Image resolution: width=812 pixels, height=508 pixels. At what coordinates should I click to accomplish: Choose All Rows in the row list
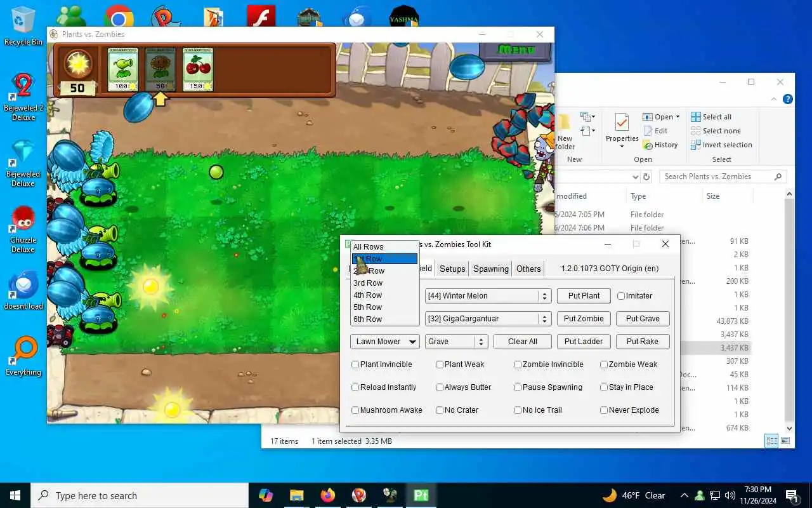tap(384, 247)
